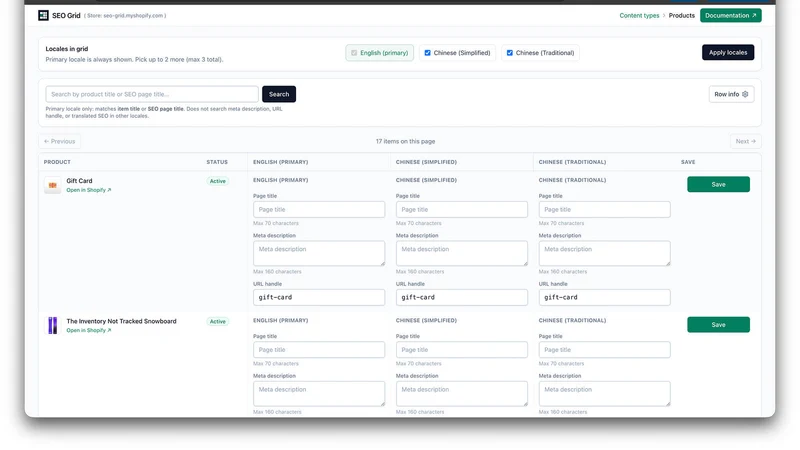Edit Snowboard English meta description
The height and width of the screenshot is (450, 800).
tap(319, 393)
